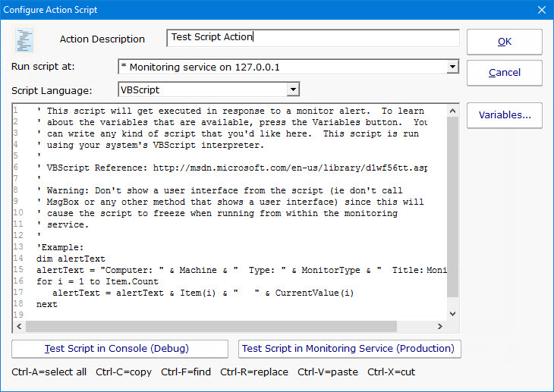Expand the Run script at dropdown
The image size is (554, 392).
(x=452, y=67)
